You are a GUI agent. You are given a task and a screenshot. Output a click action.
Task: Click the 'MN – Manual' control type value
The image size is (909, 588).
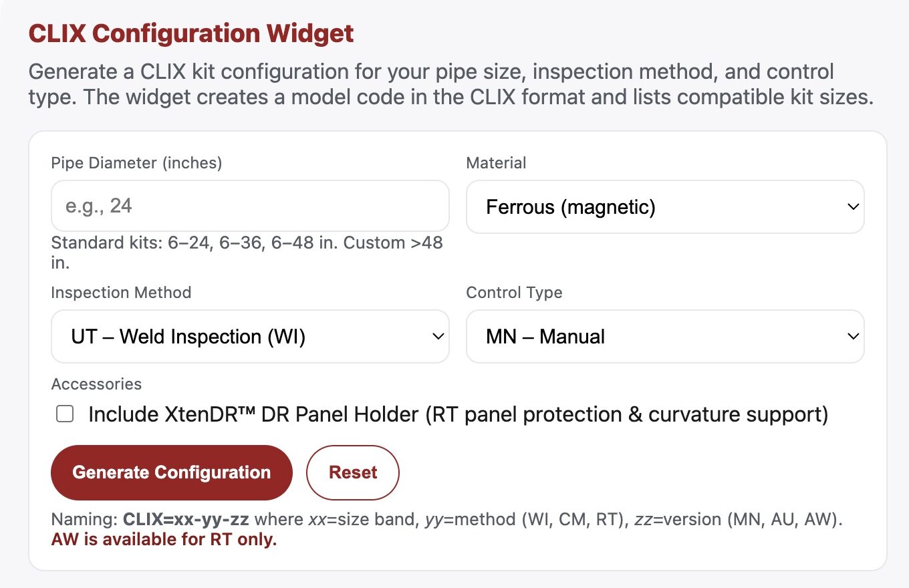pyautogui.click(x=543, y=336)
